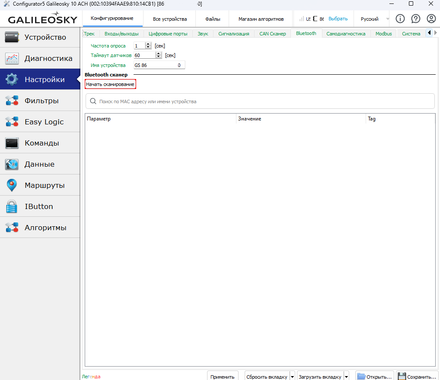Focus the MAC address search field
The height and width of the screenshot is (380, 440).
point(260,101)
